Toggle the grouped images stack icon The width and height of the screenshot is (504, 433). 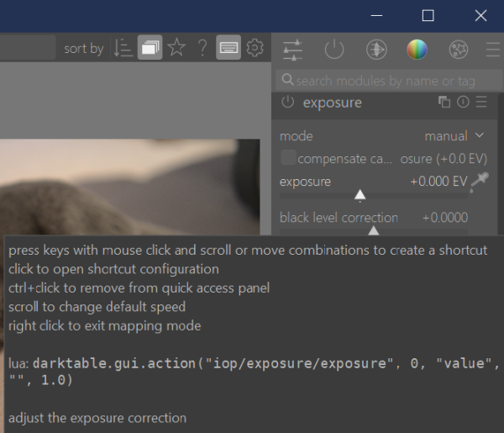(x=150, y=48)
